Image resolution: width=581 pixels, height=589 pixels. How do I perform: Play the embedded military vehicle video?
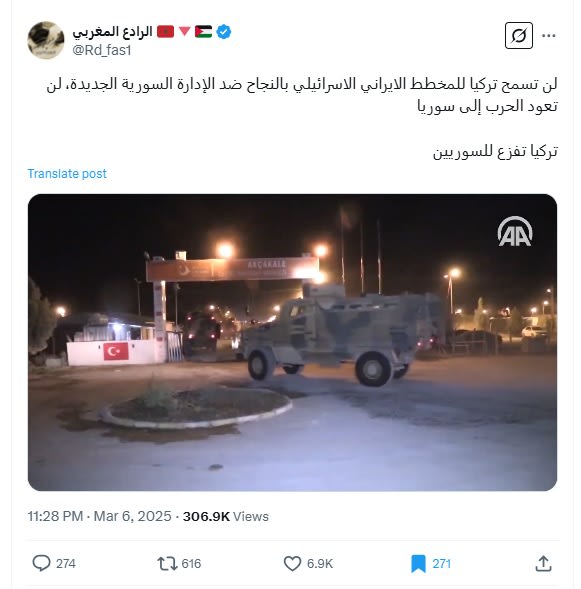click(x=292, y=342)
